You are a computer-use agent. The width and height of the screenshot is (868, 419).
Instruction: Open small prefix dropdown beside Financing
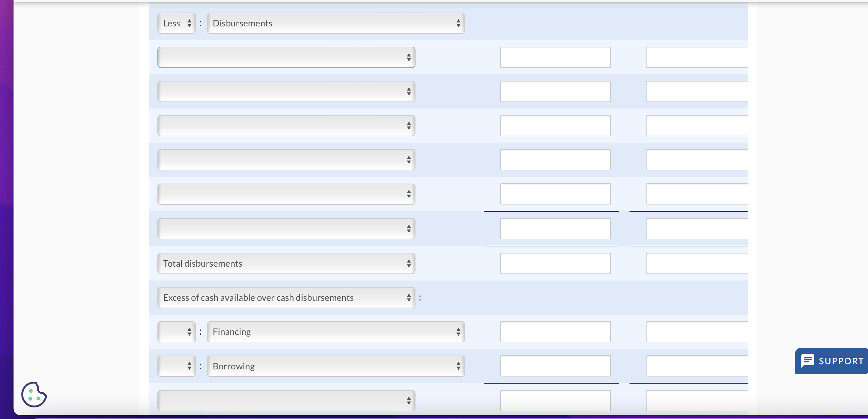tap(177, 332)
